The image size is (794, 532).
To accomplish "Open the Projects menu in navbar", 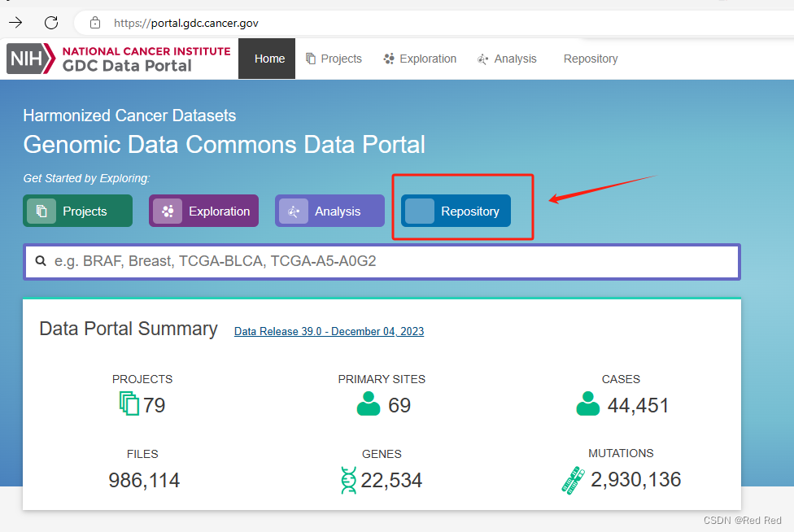I will (334, 59).
